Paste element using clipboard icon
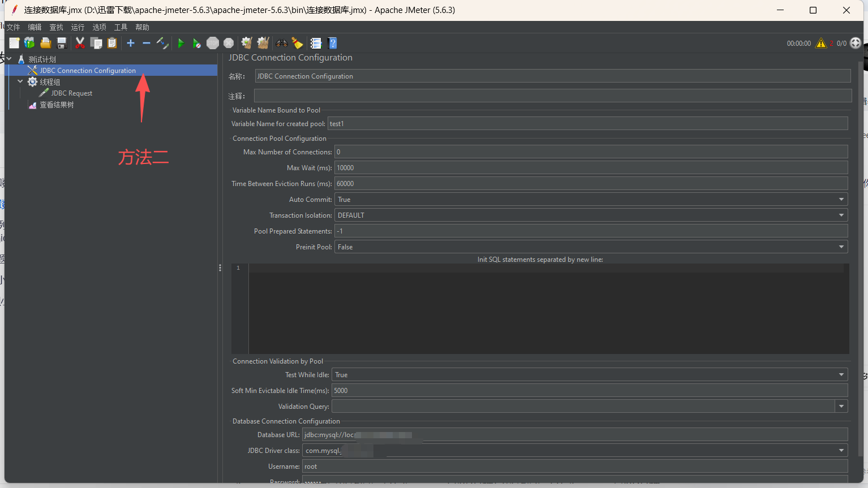This screenshot has height=488, width=868. [112, 43]
